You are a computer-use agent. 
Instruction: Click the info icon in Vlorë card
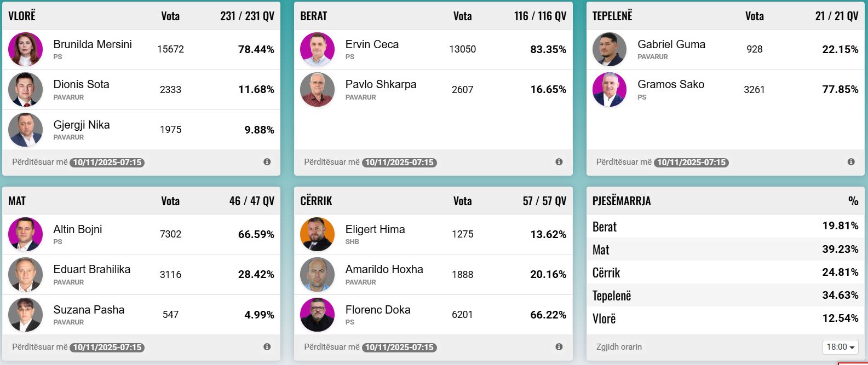(267, 162)
